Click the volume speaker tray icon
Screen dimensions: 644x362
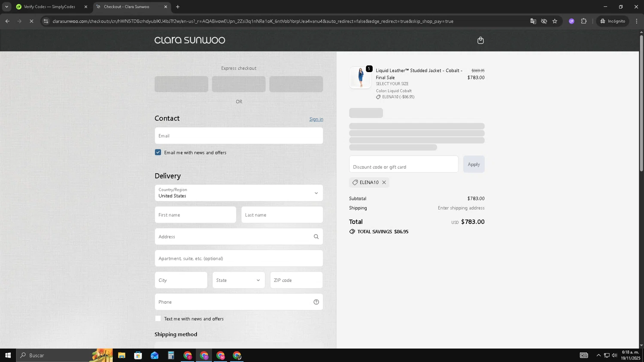(x=614, y=355)
